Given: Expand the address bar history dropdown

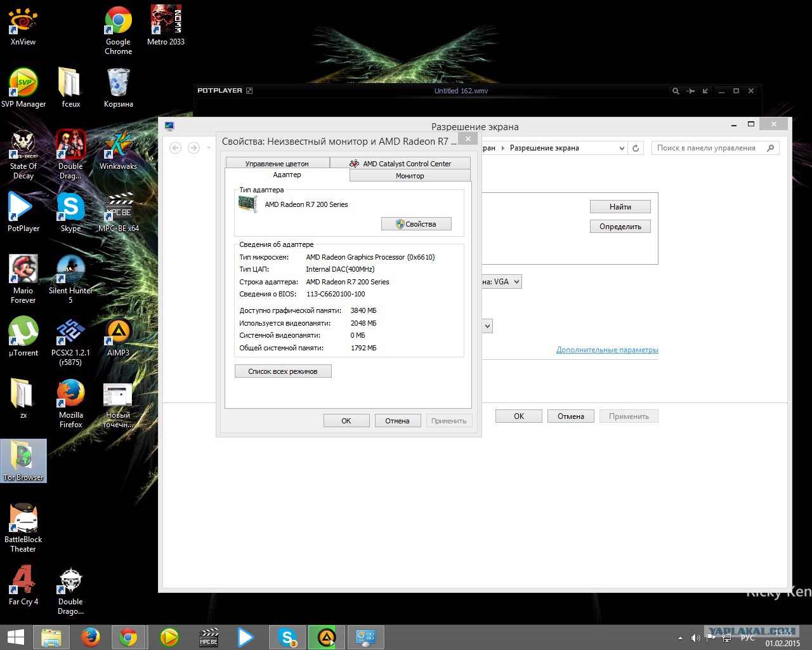Looking at the screenshot, I should (622, 148).
